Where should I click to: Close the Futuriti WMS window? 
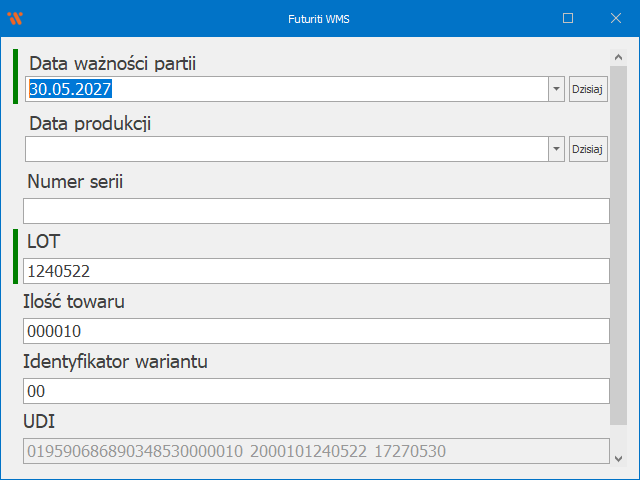coord(615,18)
